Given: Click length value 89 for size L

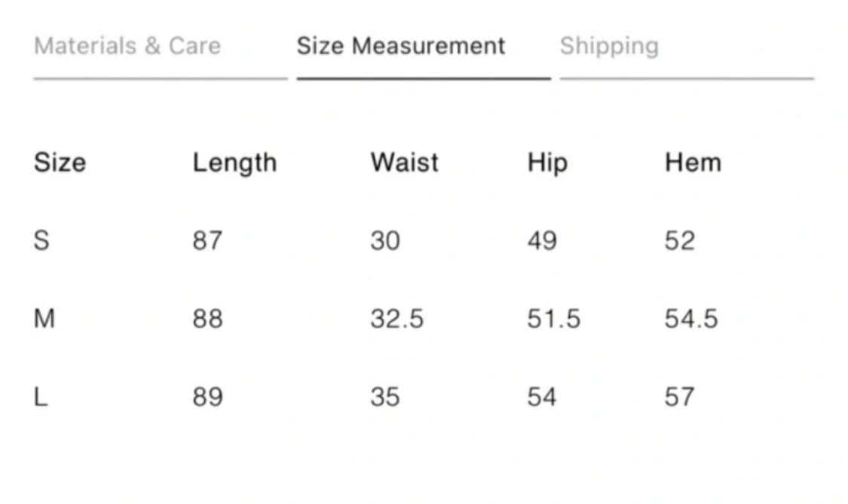Looking at the screenshot, I should click(207, 397).
